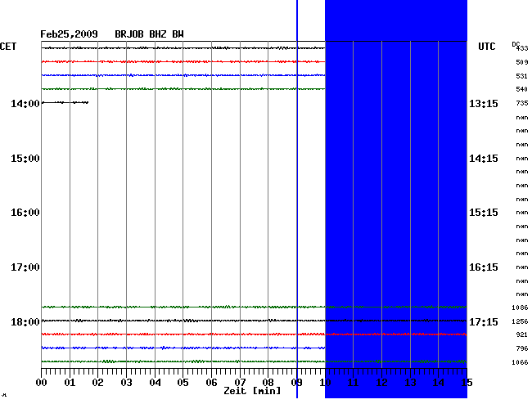Click the blue vertical time cursor line

pos(297,199)
